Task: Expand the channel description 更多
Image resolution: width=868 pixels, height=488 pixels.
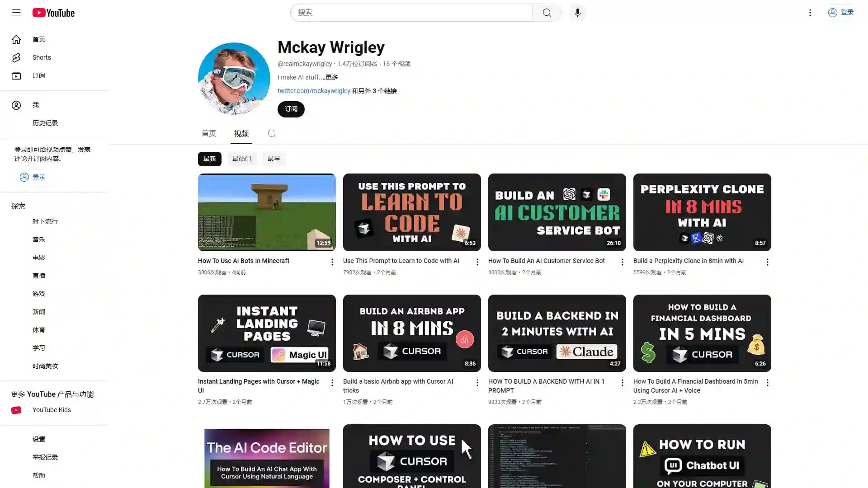Action: coord(330,77)
